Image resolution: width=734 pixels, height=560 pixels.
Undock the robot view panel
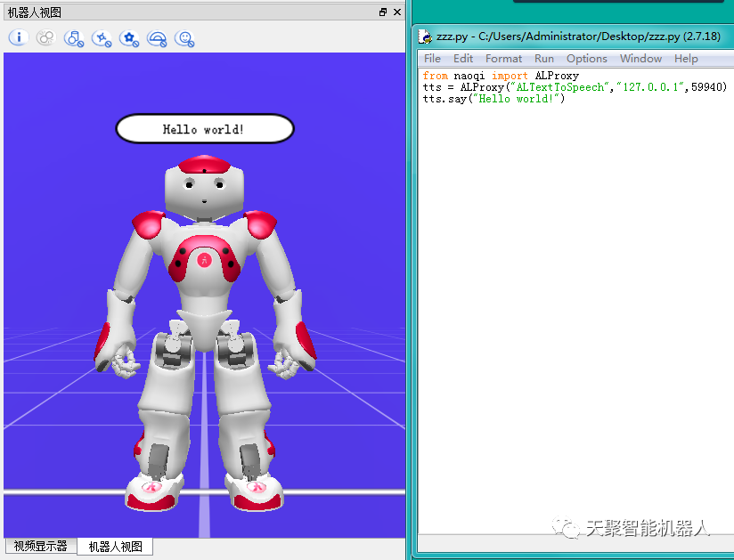(383, 12)
